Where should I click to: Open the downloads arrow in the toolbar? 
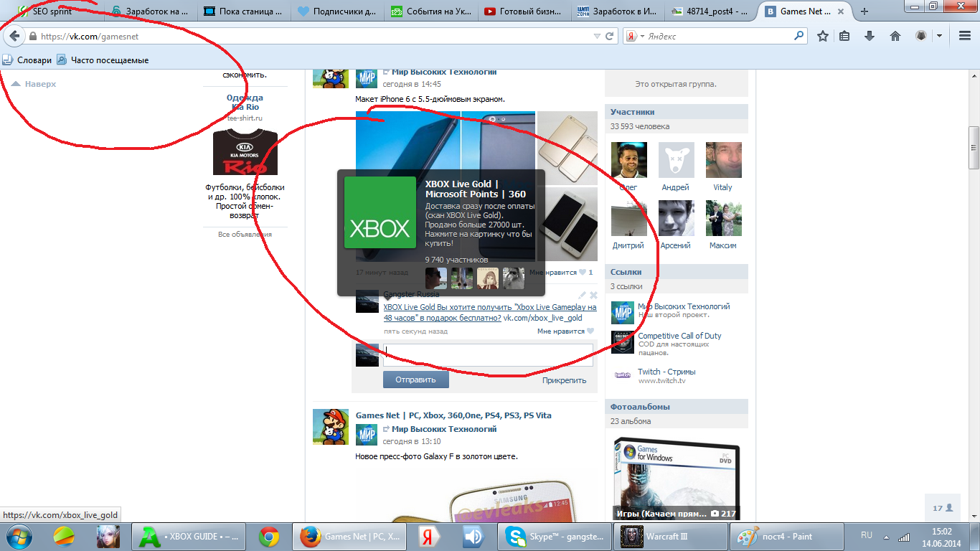click(870, 36)
